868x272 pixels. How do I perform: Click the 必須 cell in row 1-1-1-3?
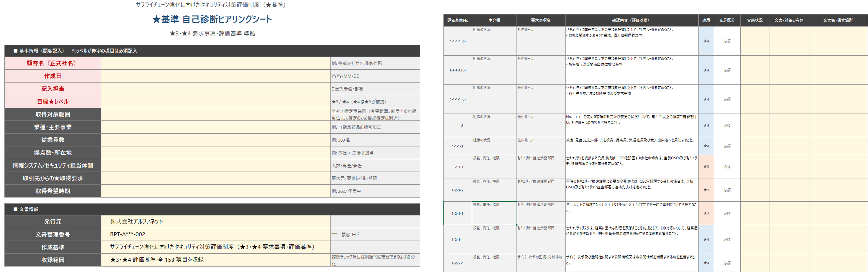727,146
